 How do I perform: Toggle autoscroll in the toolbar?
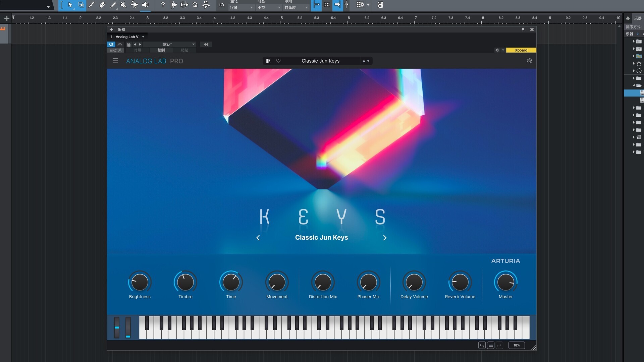337,5
